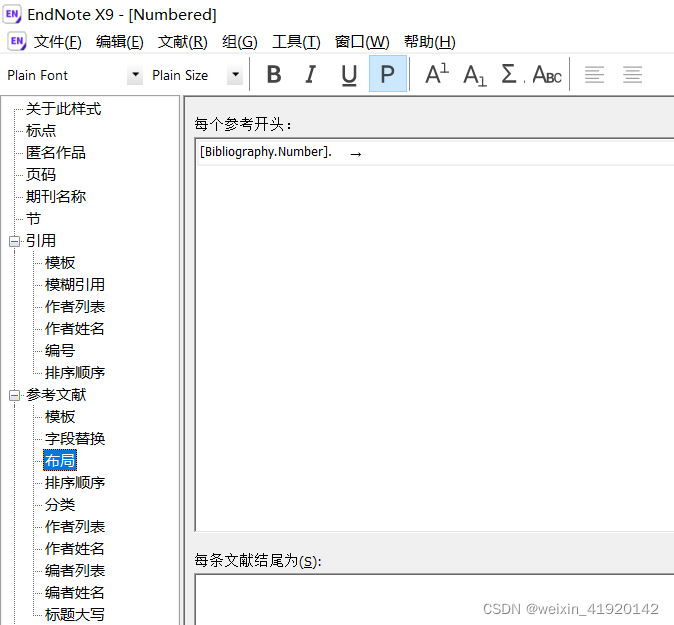Click in 每个参考开头 text box

(435, 335)
